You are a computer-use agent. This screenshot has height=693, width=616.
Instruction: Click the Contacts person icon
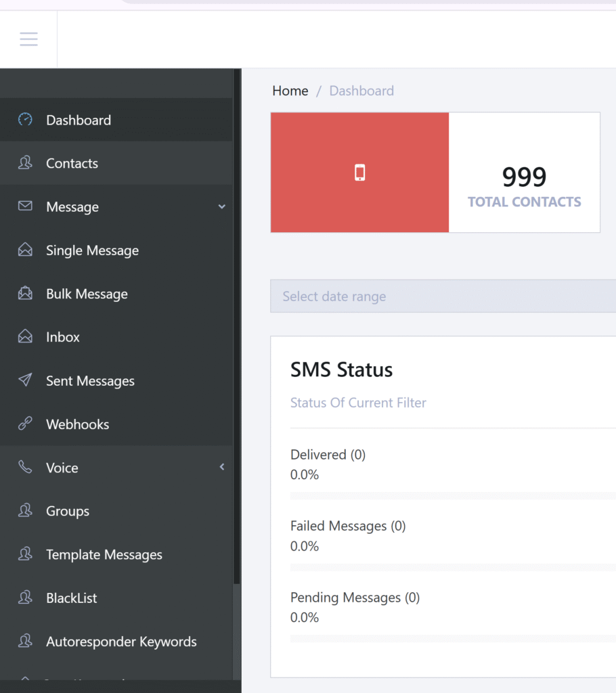tap(25, 163)
